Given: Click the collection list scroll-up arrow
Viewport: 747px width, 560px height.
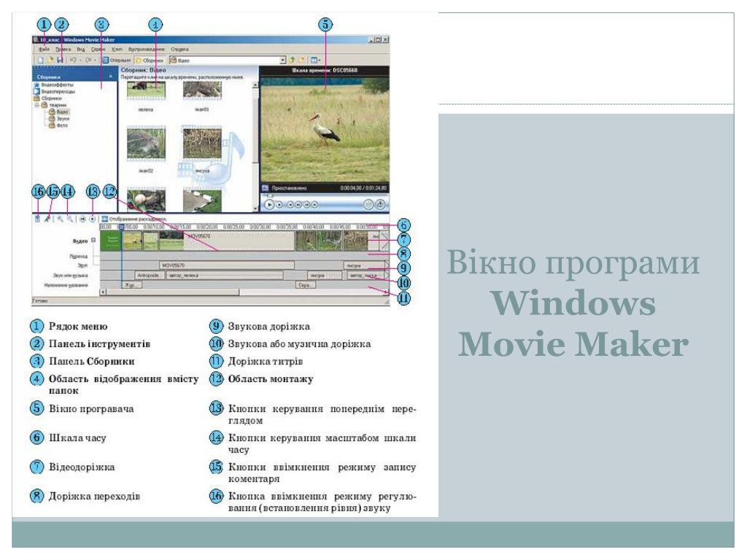Looking at the screenshot, I should point(255,85).
